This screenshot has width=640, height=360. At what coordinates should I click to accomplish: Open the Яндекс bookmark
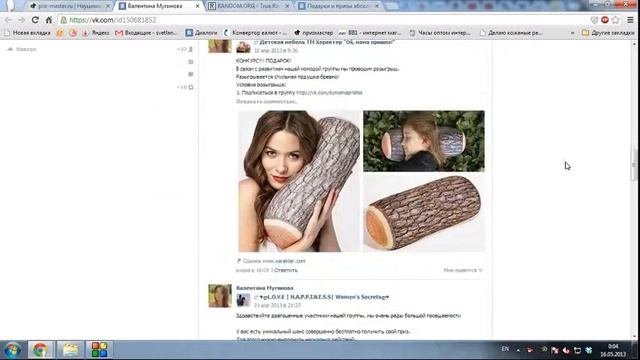96,33
